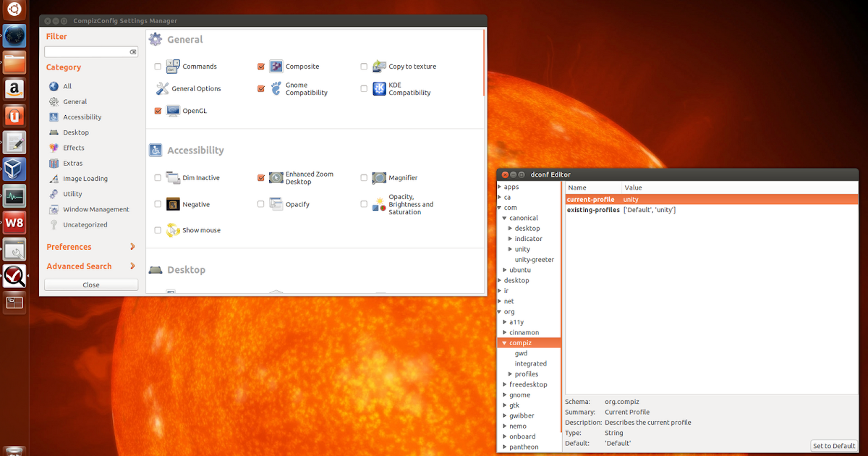Viewport: 868px width, 456px height.
Task: Select the existing-profiles key row
Action: pos(711,210)
